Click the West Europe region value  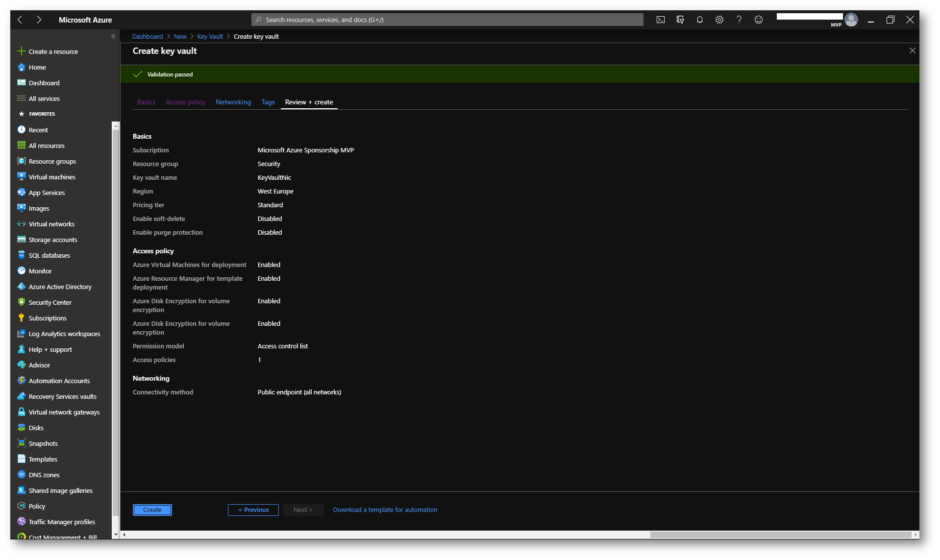[275, 191]
